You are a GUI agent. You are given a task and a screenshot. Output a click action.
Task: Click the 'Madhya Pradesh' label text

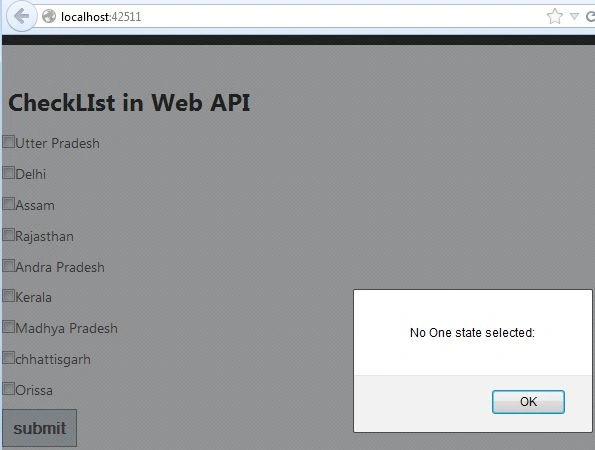66,329
